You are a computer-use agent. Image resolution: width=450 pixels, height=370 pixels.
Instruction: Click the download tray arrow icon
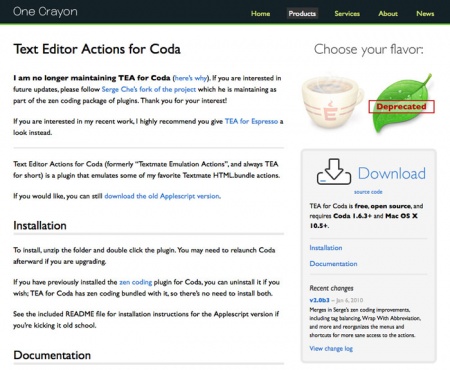(334, 172)
